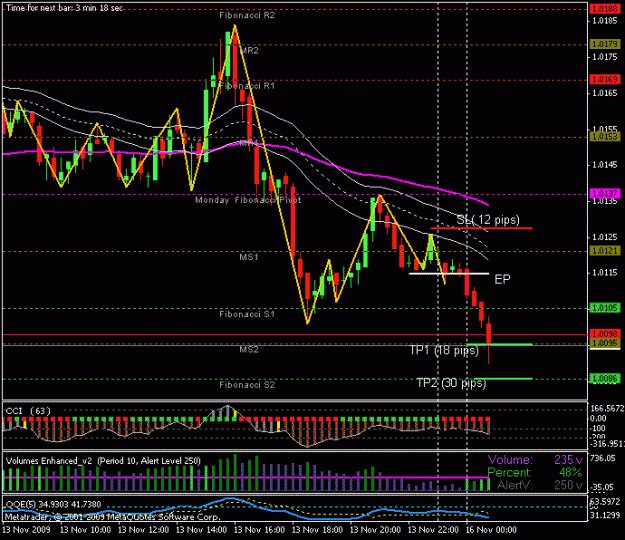Click the red stop loss line
The image size is (625, 540).
(x=482, y=228)
